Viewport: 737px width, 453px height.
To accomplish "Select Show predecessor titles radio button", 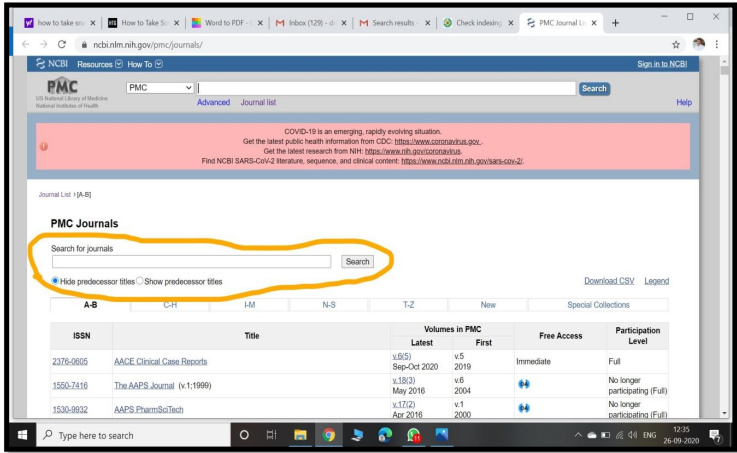I will 140,281.
